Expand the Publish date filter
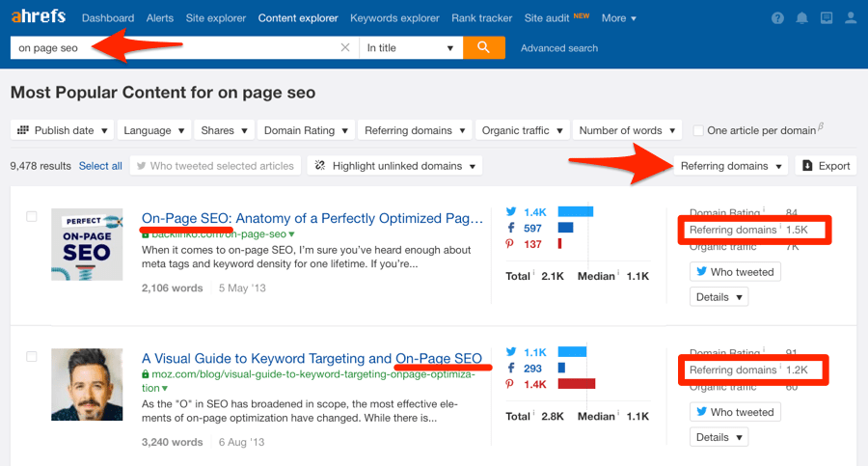Viewport: 868px width, 466px height. tap(62, 130)
